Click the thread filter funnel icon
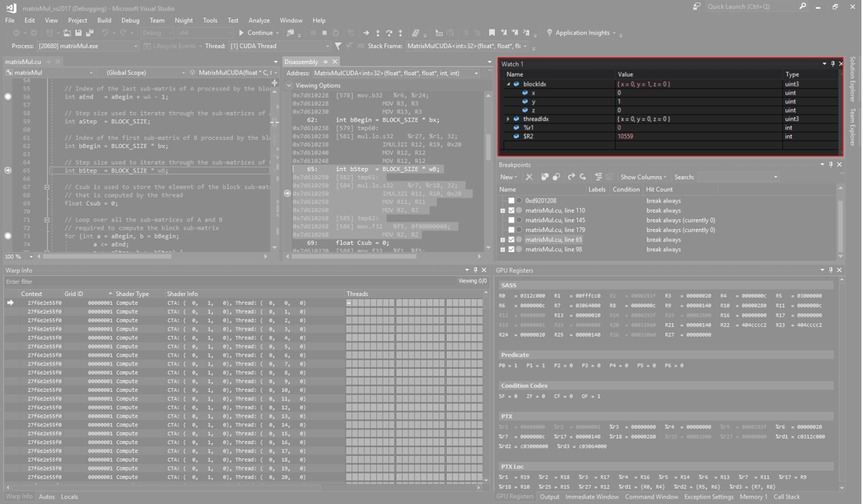The image size is (863, 504). pyautogui.click(x=338, y=46)
